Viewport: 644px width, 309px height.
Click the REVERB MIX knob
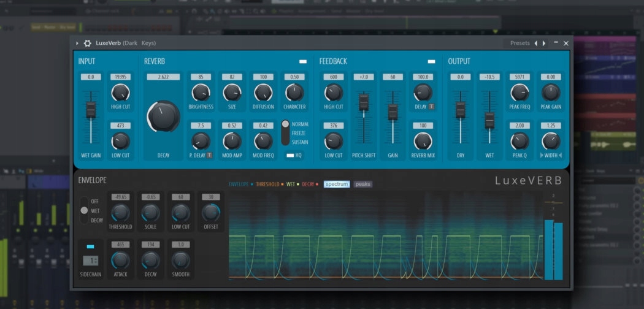(x=423, y=141)
